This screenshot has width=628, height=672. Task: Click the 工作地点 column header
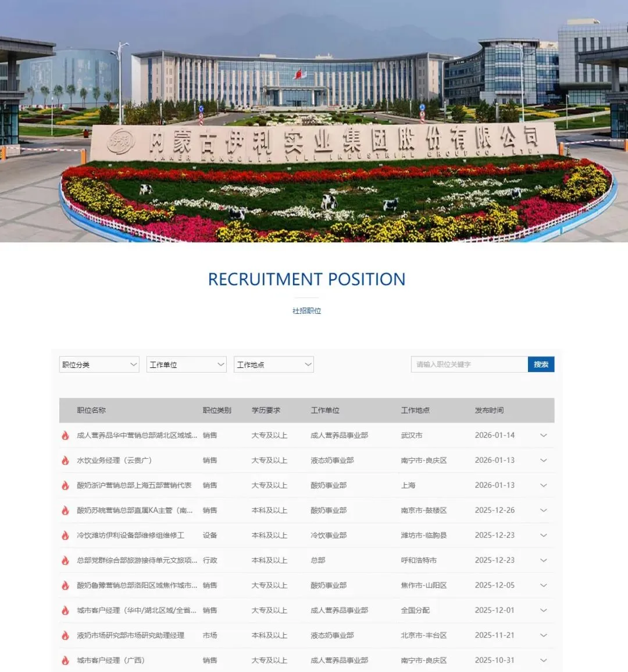pyautogui.click(x=415, y=410)
